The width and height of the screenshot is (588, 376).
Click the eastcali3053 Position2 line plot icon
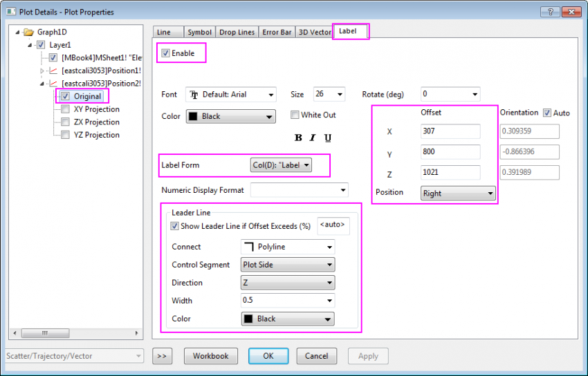click(x=53, y=83)
